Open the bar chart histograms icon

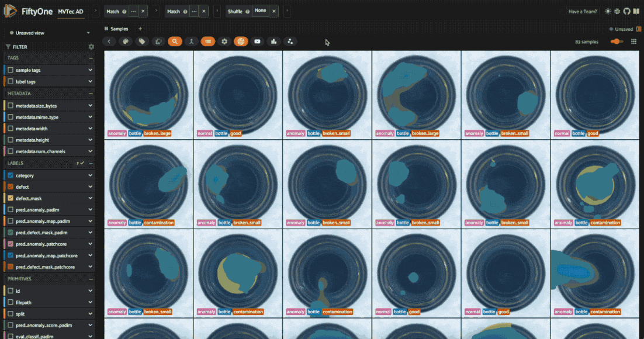coord(273,41)
